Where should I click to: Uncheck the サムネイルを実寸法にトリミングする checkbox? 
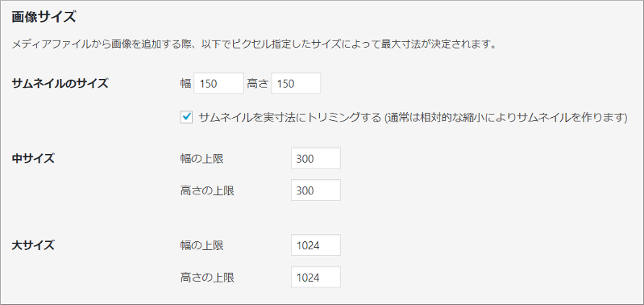click(186, 118)
